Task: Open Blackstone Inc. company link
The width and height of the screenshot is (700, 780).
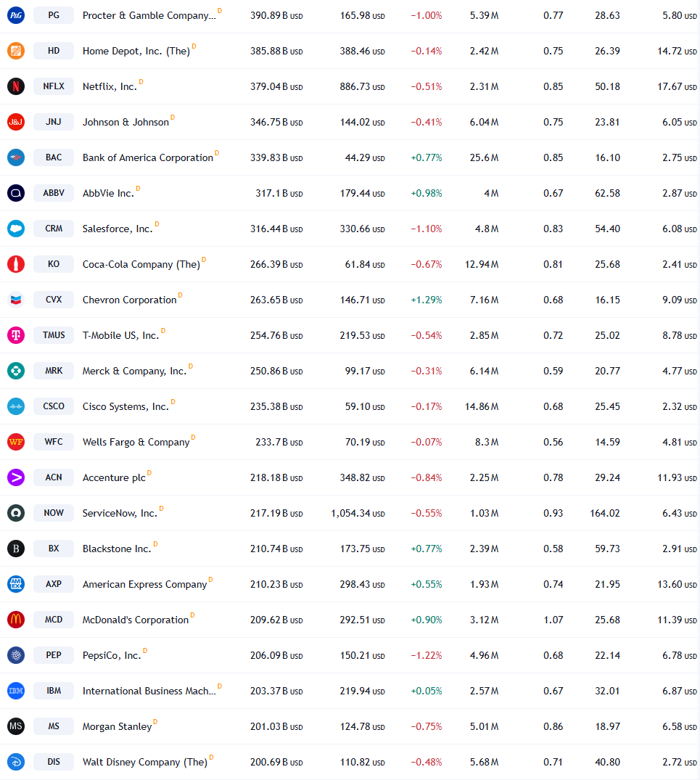Action: point(117,549)
